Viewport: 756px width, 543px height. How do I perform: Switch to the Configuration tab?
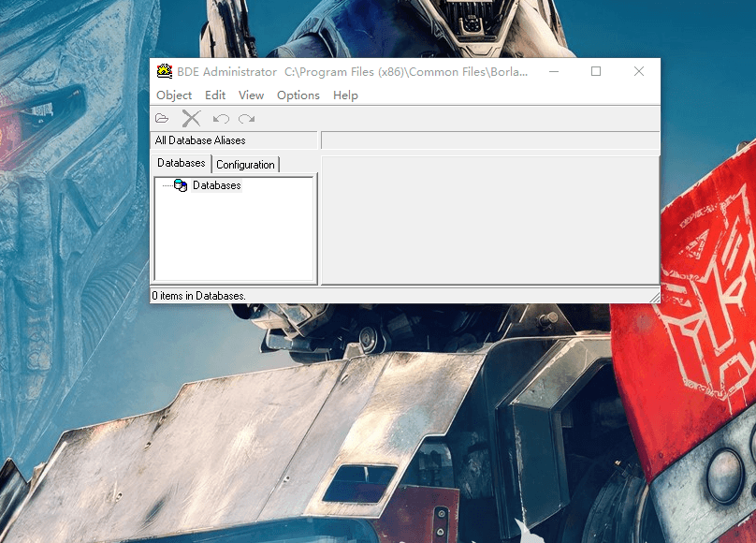tap(245, 165)
